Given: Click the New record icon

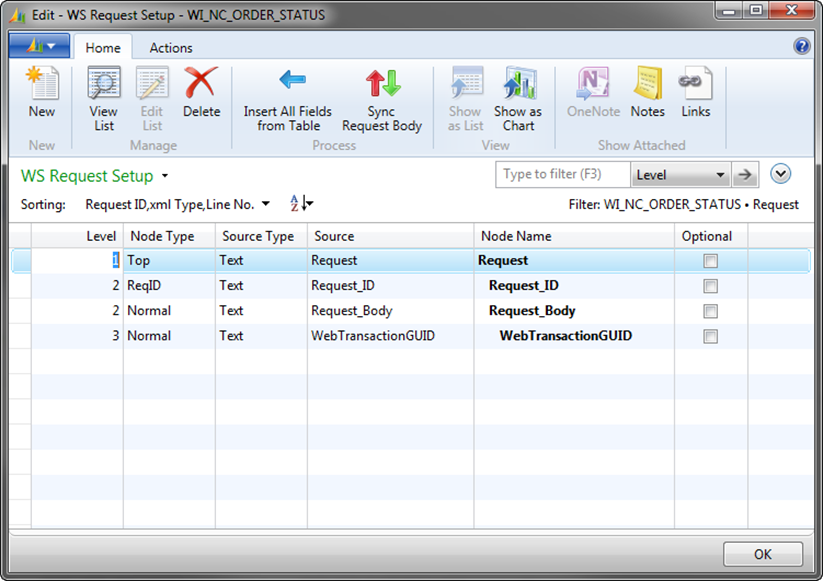Looking at the screenshot, I should [x=42, y=85].
